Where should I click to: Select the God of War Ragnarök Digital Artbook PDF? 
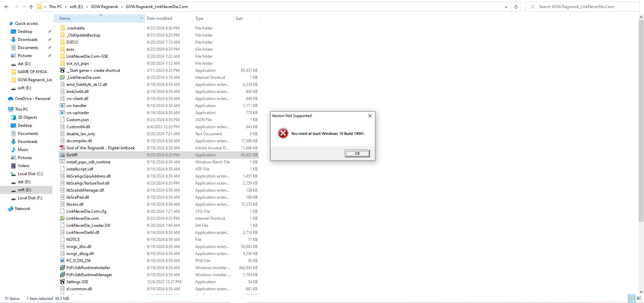(100, 148)
